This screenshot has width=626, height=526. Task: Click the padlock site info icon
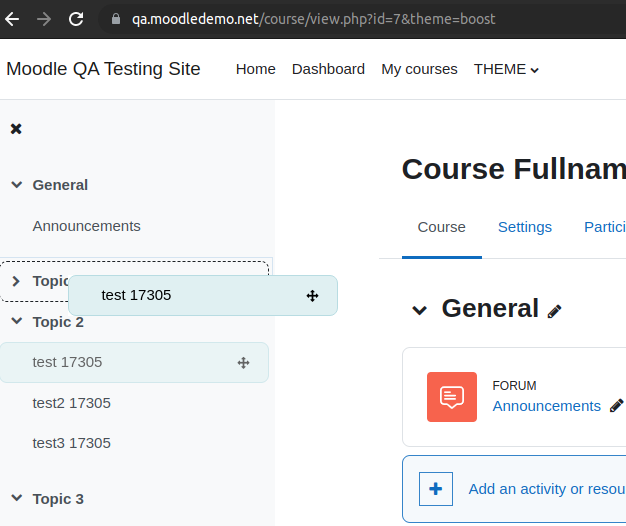(x=116, y=19)
